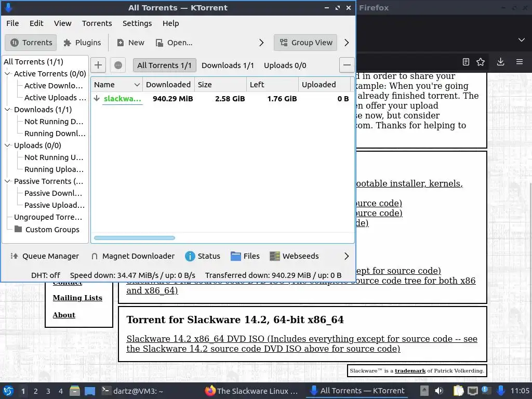
Task: Close the current tab with the minus button
Action: click(347, 65)
